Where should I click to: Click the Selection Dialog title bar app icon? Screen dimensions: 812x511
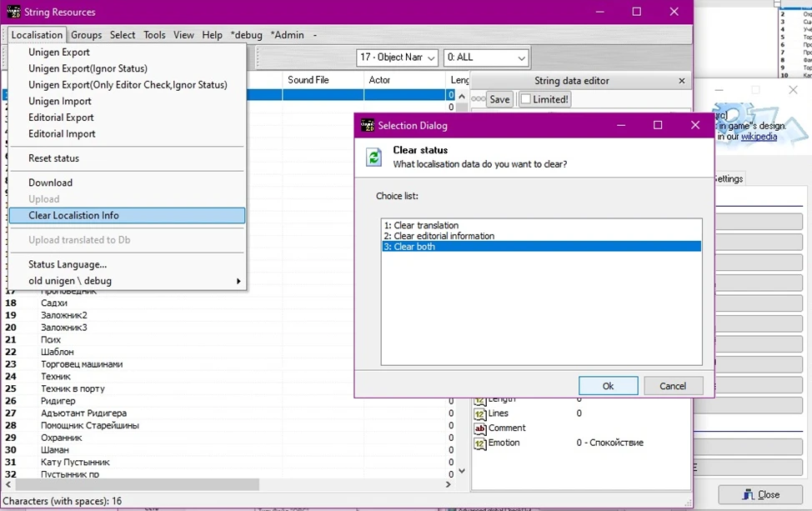367,125
